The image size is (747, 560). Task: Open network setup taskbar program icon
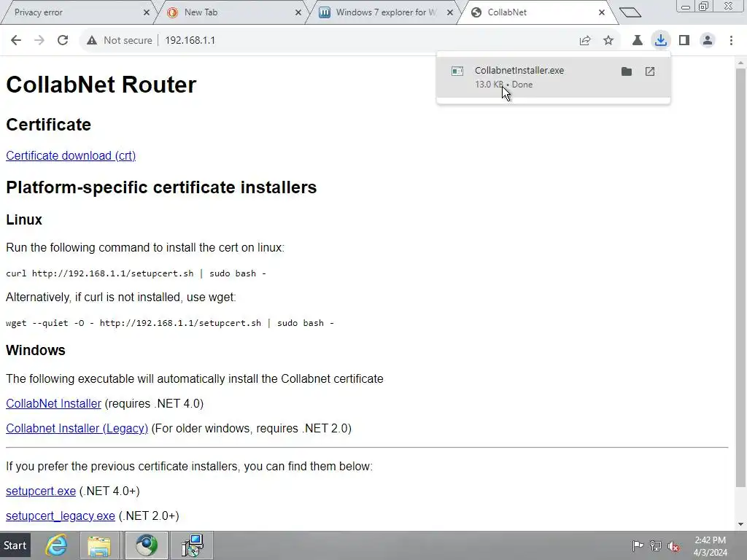coord(193,545)
